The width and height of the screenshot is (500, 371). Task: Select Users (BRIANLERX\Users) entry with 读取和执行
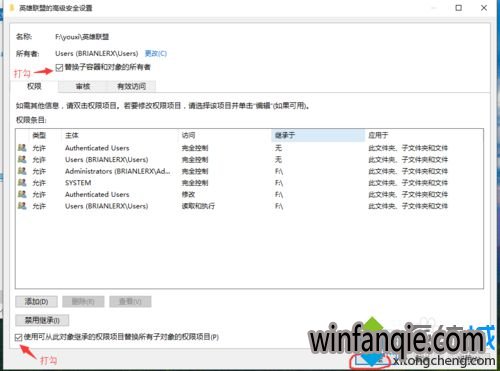(x=107, y=206)
